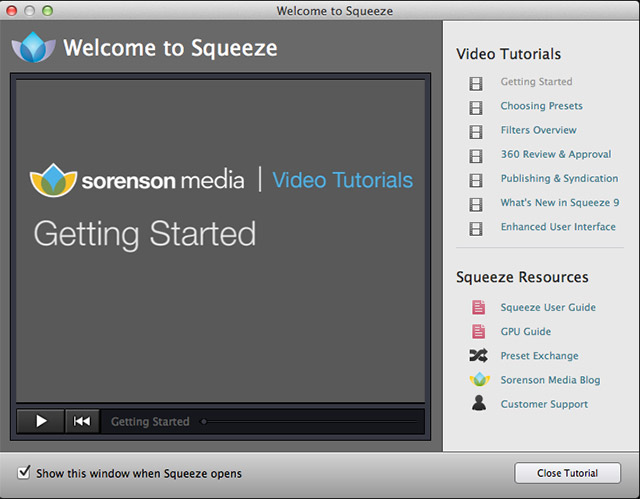Open the Customer Support link
Image resolution: width=640 pixels, height=499 pixels.
coord(544,404)
